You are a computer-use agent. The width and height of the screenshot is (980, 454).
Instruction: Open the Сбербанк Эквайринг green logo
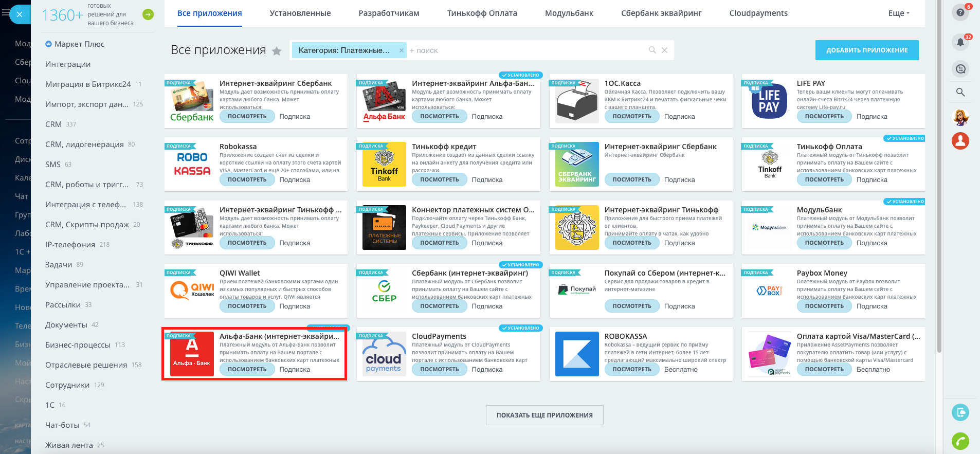576,165
